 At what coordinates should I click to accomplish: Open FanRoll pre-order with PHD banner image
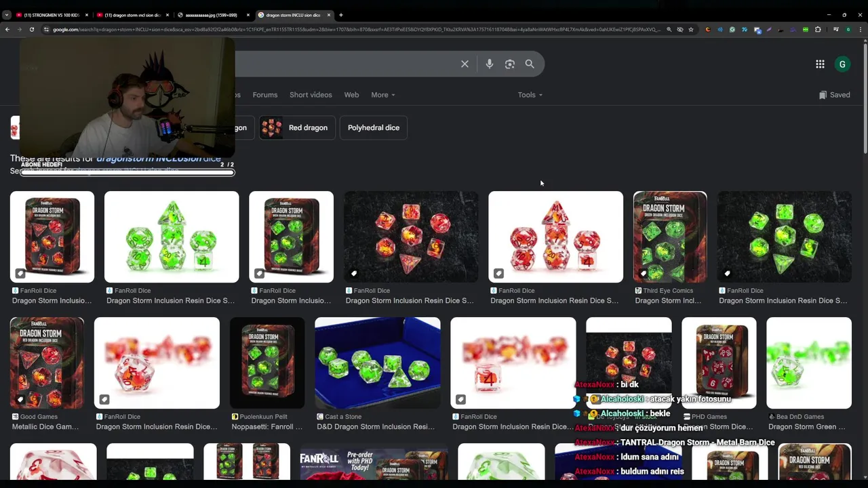click(374, 462)
